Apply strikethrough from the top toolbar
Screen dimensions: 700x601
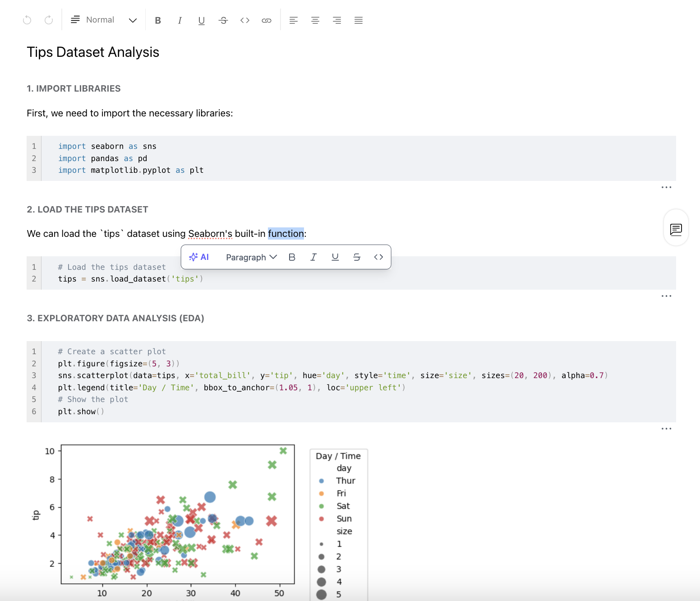223,20
